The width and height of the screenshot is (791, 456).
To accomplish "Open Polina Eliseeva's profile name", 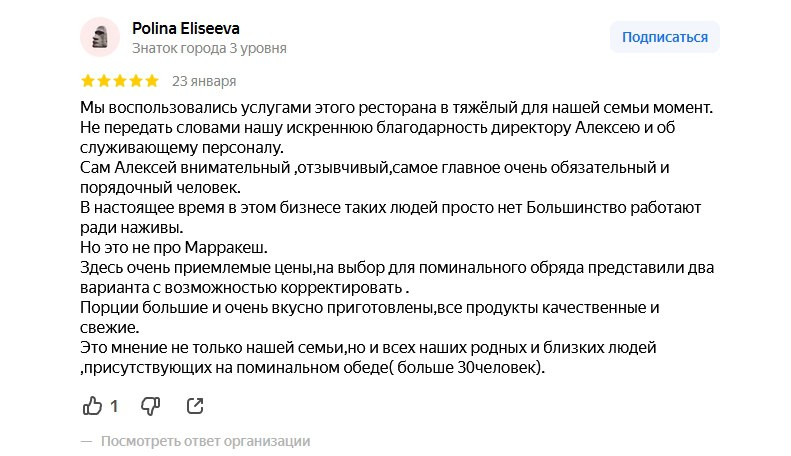I will (186, 28).
